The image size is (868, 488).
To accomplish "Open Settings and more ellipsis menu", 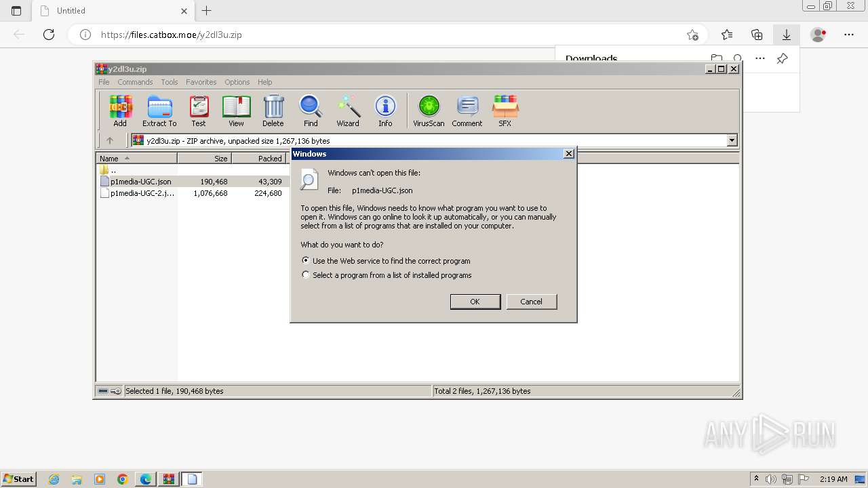I will [x=849, y=35].
